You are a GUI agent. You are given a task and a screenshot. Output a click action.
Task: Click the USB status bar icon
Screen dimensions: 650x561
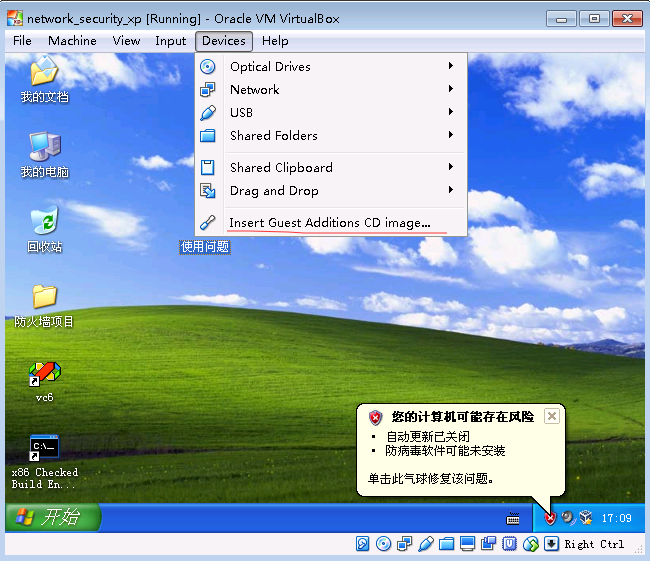(x=426, y=544)
